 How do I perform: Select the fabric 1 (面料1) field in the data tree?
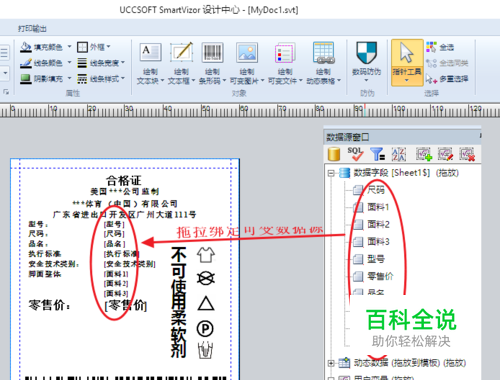coord(378,207)
